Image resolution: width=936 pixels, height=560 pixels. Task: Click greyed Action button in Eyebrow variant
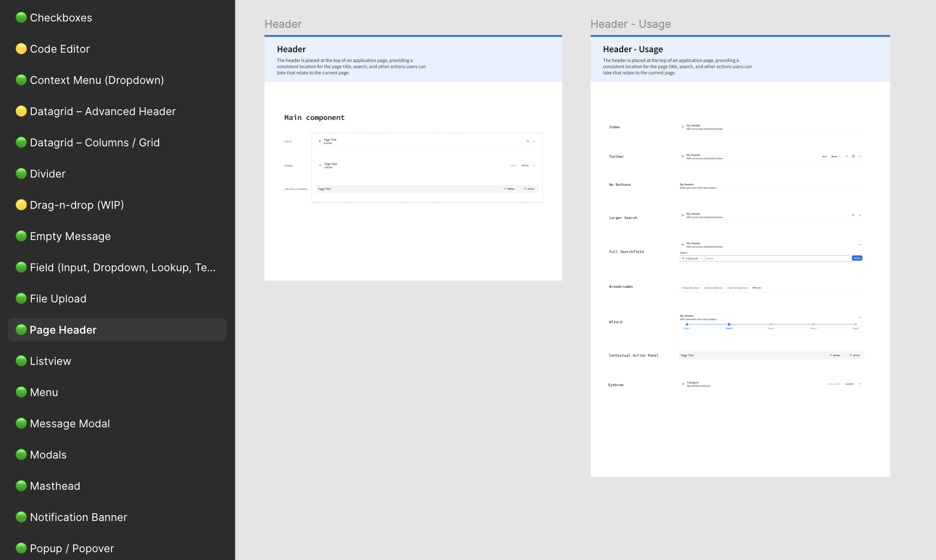coord(513,165)
